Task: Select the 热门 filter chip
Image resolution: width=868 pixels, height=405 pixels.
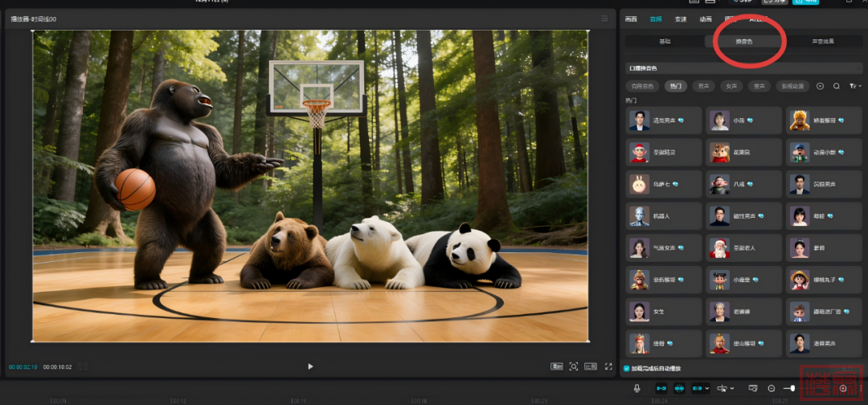Action: tap(675, 86)
